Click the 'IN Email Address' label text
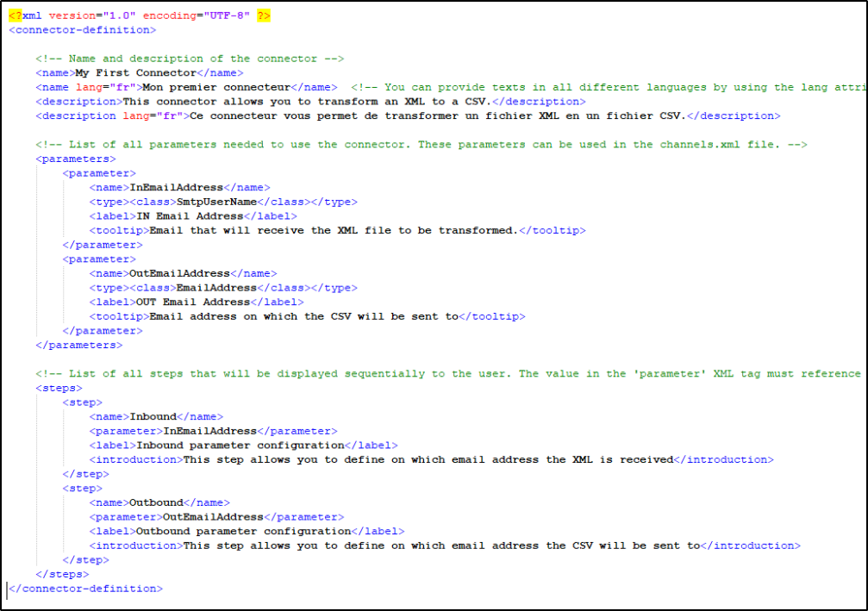 (190, 216)
